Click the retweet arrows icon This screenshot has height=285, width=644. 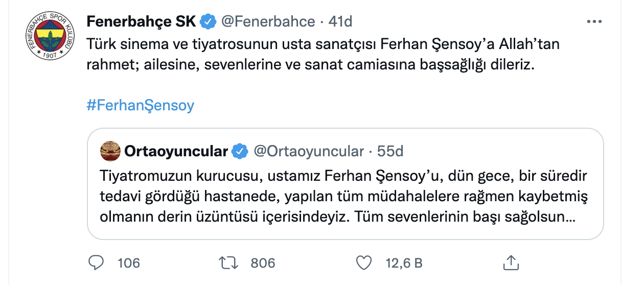(x=228, y=263)
